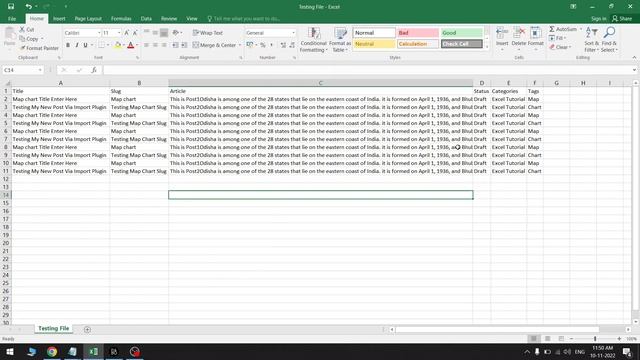Viewport: 640px width, 360px height.
Task: Switch to Page Layout view icon in status bar
Action: (547, 339)
